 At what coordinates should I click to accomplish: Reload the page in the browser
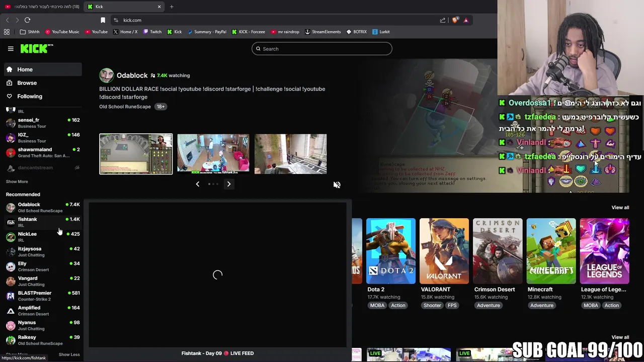(27, 20)
